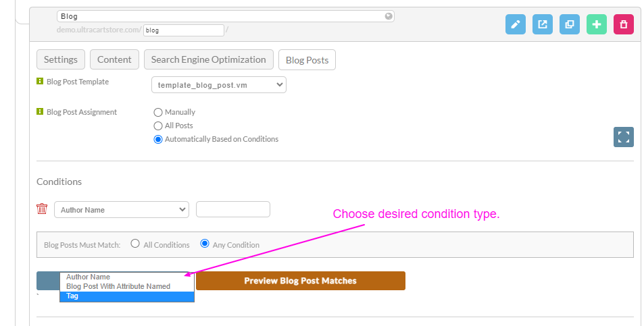Switch to Search Engine Optimization tab
The height and width of the screenshot is (326, 644).
[209, 59]
